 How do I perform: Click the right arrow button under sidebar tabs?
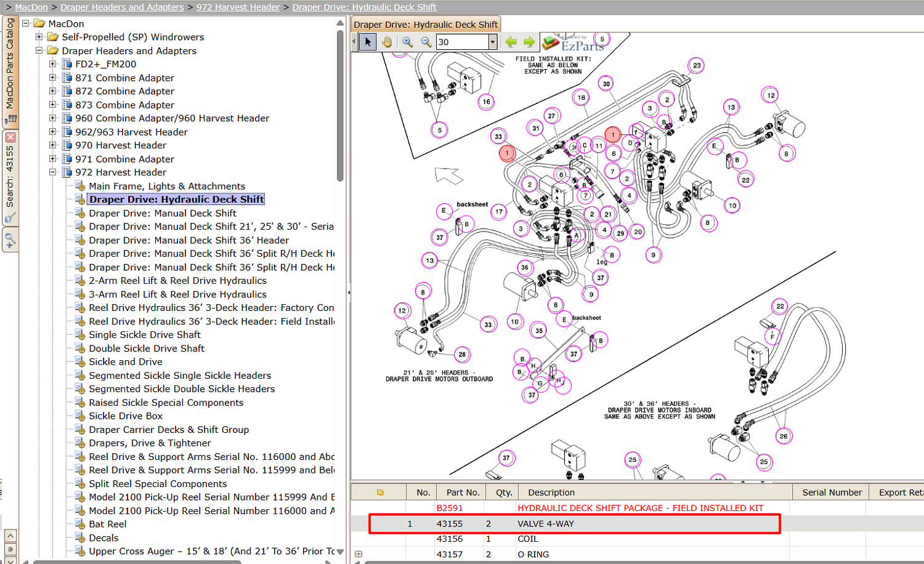(x=10, y=549)
